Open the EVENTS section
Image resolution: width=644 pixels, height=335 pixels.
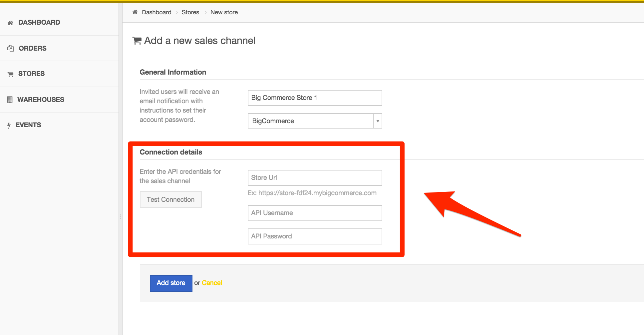pyautogui.click(x=28, y=125)
